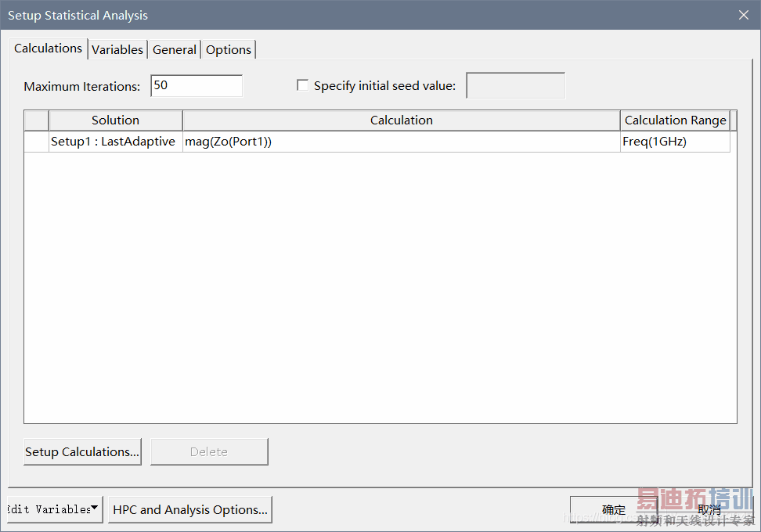761x532 pixels.
Task: Close the Setup Statistical Analysis dialog
Action: [744, 15]
